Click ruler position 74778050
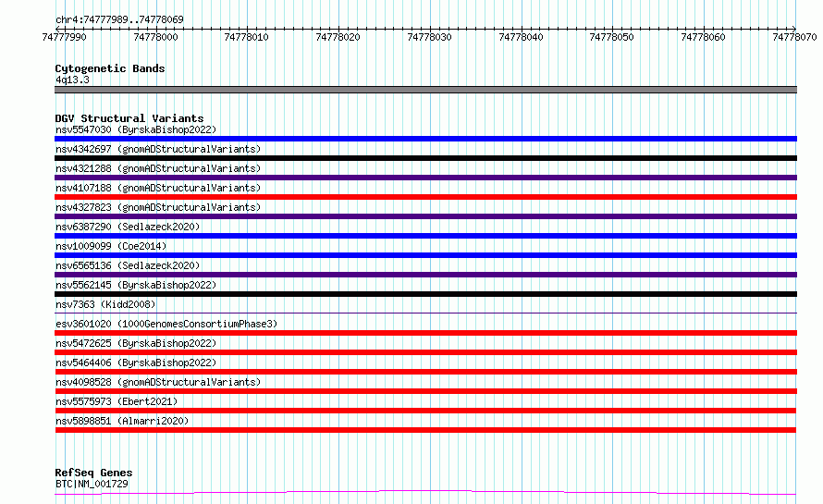 coord(612,37)
